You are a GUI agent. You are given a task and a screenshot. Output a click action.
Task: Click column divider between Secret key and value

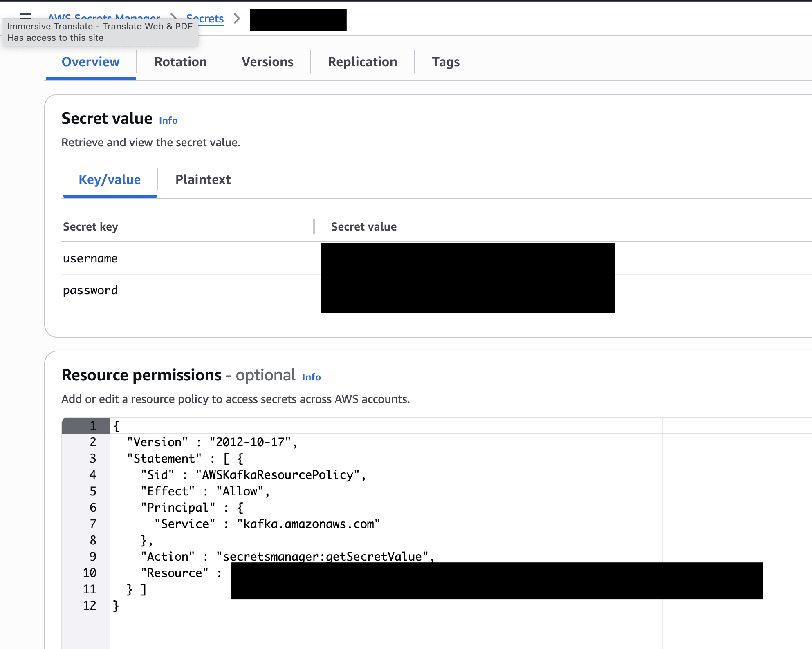[x=314, y=226]
